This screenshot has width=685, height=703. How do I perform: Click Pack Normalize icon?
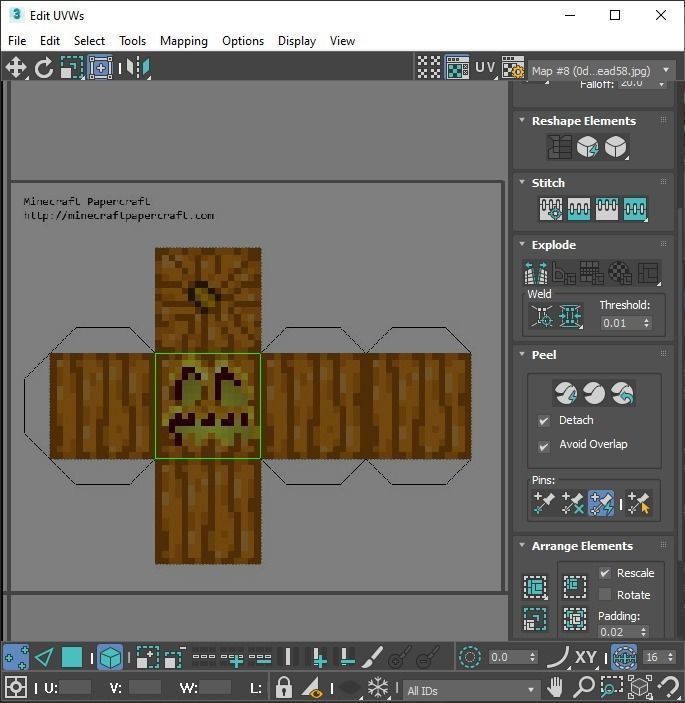(x=575, y=619)
